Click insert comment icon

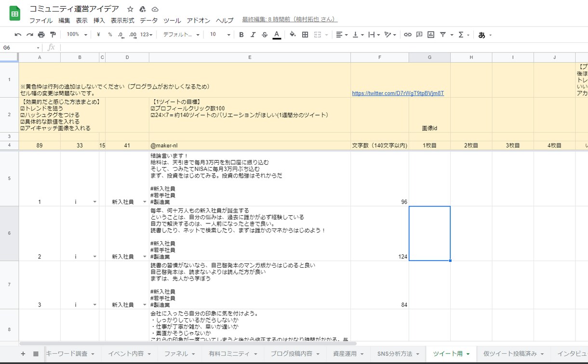tap(419, 35)
